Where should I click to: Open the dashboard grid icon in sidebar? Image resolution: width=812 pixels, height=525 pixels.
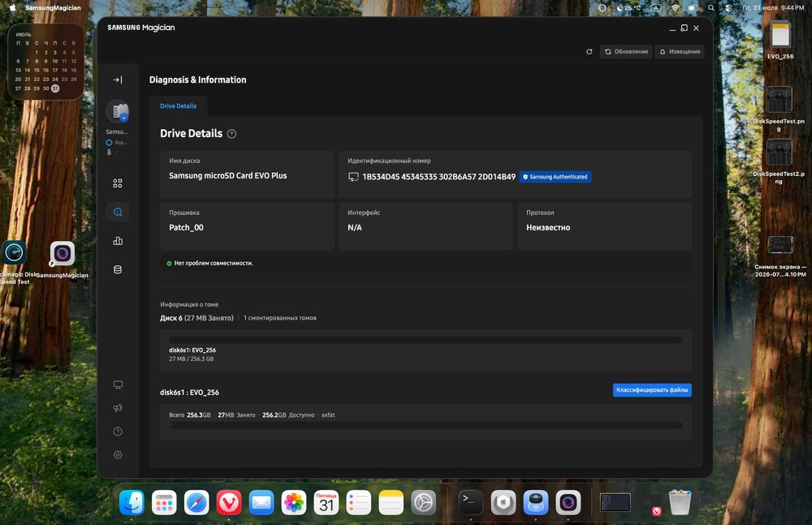118,183
